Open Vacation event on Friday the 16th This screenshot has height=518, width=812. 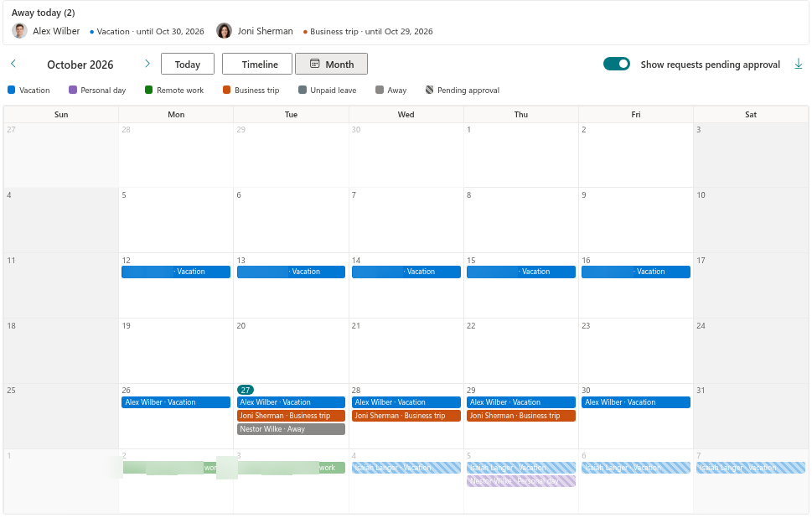coord(636,272)
